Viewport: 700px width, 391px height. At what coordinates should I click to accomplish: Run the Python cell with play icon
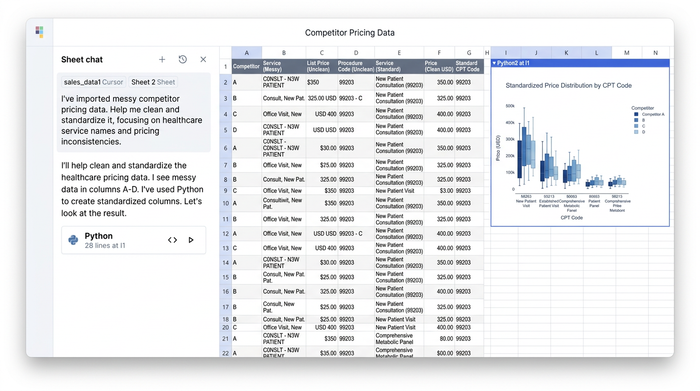(x=191, y=240)
